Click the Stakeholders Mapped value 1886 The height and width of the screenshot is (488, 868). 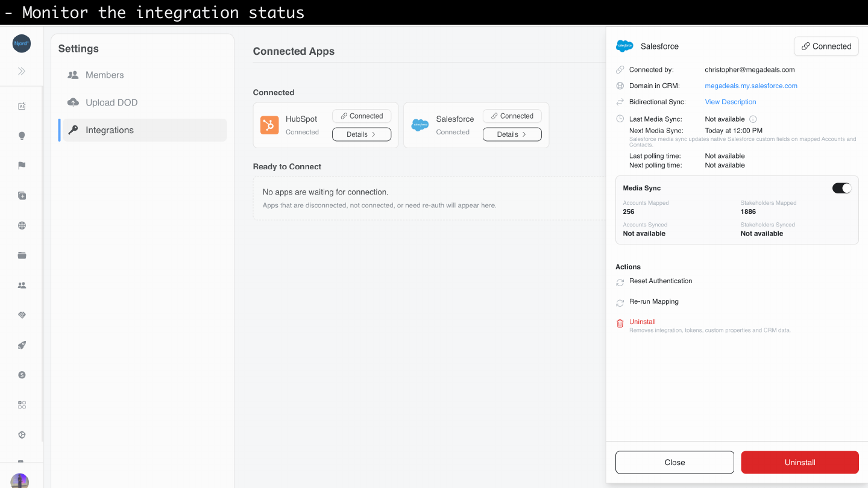(x=748, y=211)
